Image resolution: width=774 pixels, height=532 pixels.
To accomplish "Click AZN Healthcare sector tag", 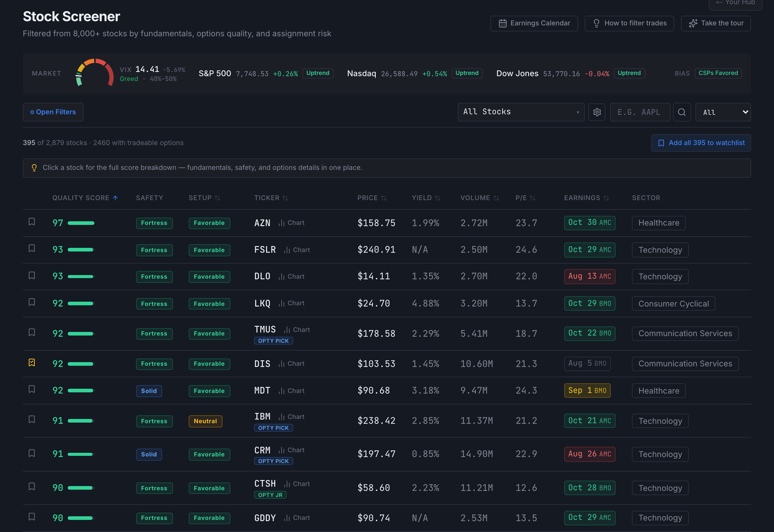I will tap(658, 223).
